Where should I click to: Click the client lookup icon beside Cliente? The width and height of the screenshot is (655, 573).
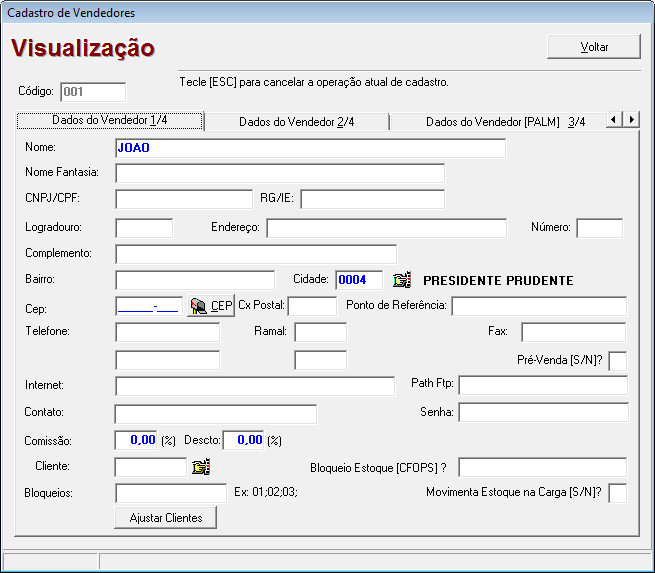[200, 466]
